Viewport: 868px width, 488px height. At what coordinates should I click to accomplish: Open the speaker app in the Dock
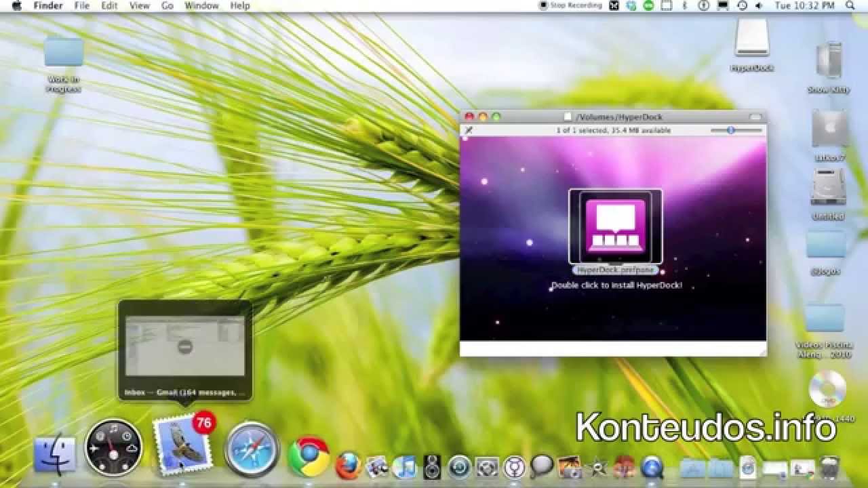pyautogui.click(x=432, y=466)
